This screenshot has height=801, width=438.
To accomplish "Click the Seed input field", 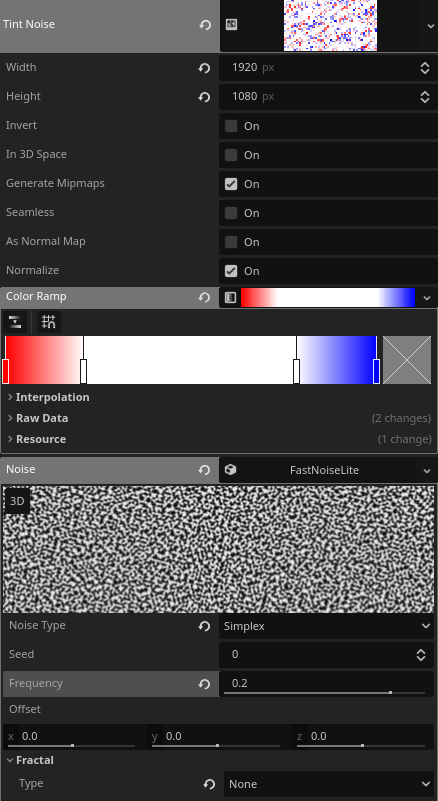I will coord(317,655).
